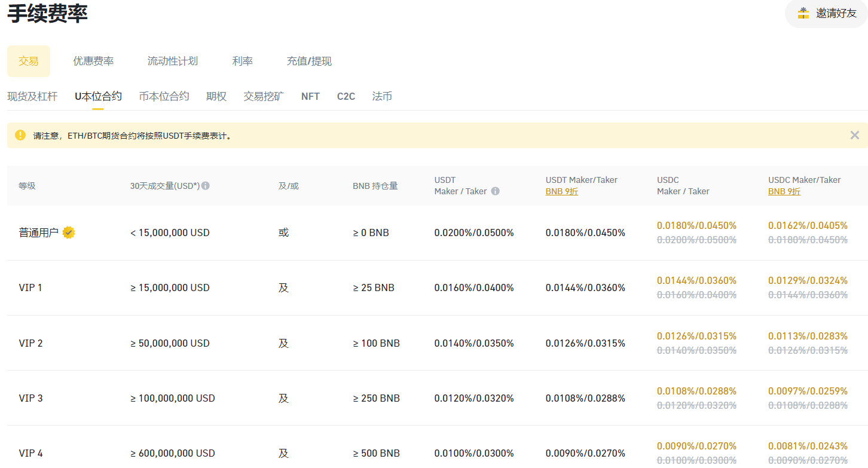Click the 0.0090%/0.0270% discounted USDT fee in the VIP 4 row

tap(585, 453)
